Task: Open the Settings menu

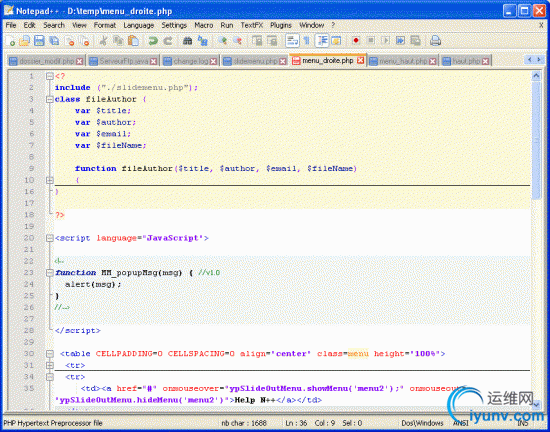Action: click(x=174, y=25)
